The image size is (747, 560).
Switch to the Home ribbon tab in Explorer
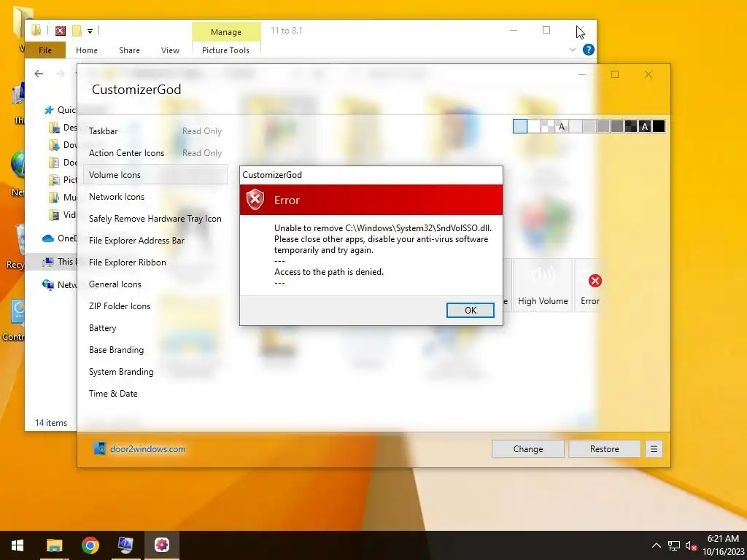(87, 50)
